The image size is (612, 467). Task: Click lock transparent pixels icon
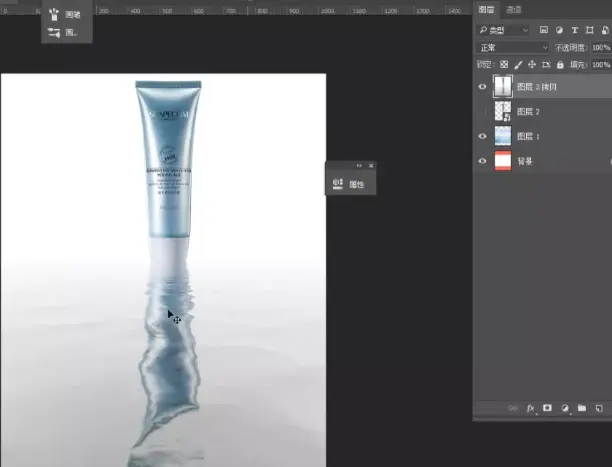tap(504, 64)
